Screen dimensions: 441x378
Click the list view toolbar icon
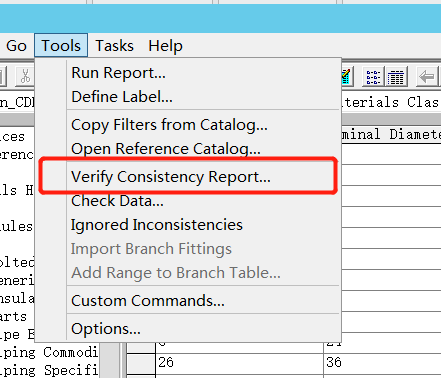click(x=373, y=77)
